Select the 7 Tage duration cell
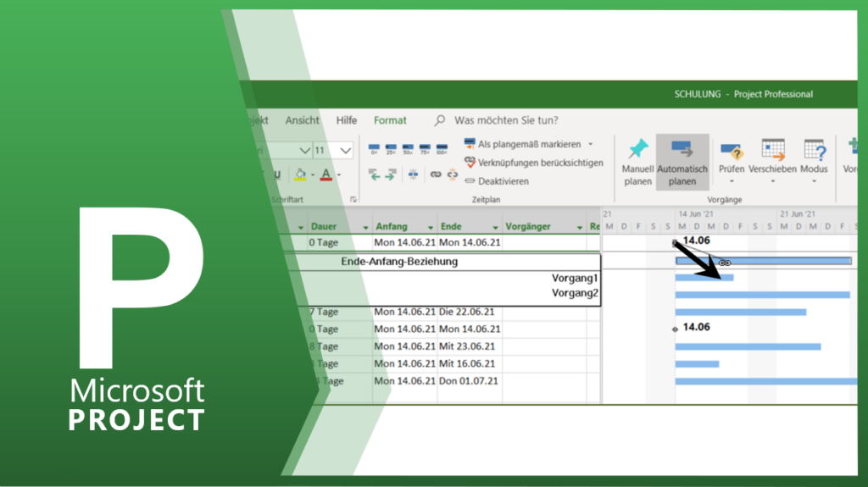Image resolution: width=868 pixels, height=487 pixels. point(339,312)
